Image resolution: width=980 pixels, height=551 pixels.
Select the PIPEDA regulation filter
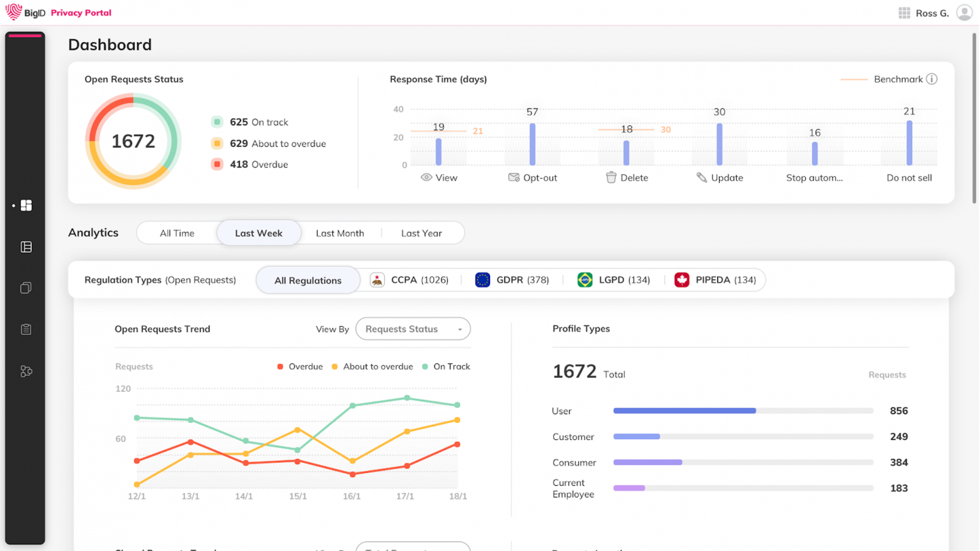715,280
